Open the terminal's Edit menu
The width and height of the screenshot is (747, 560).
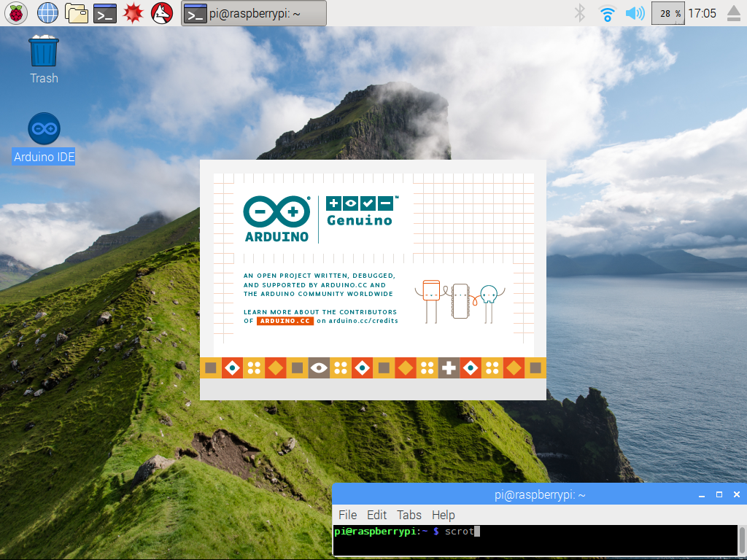point(376,515)
